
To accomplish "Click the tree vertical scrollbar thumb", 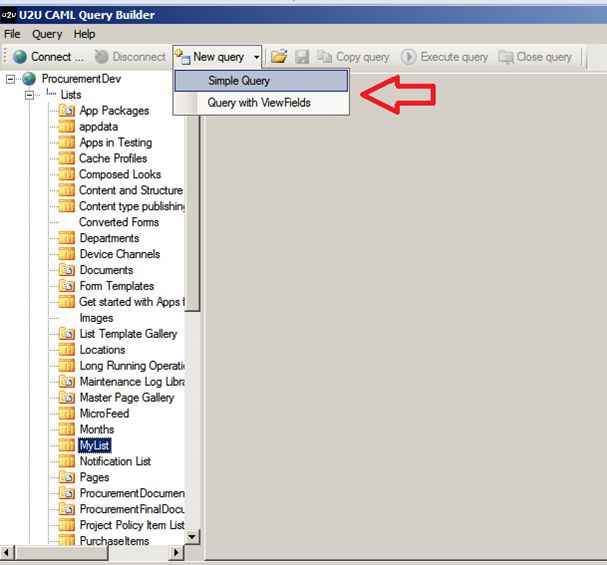I will pos(192,213).
